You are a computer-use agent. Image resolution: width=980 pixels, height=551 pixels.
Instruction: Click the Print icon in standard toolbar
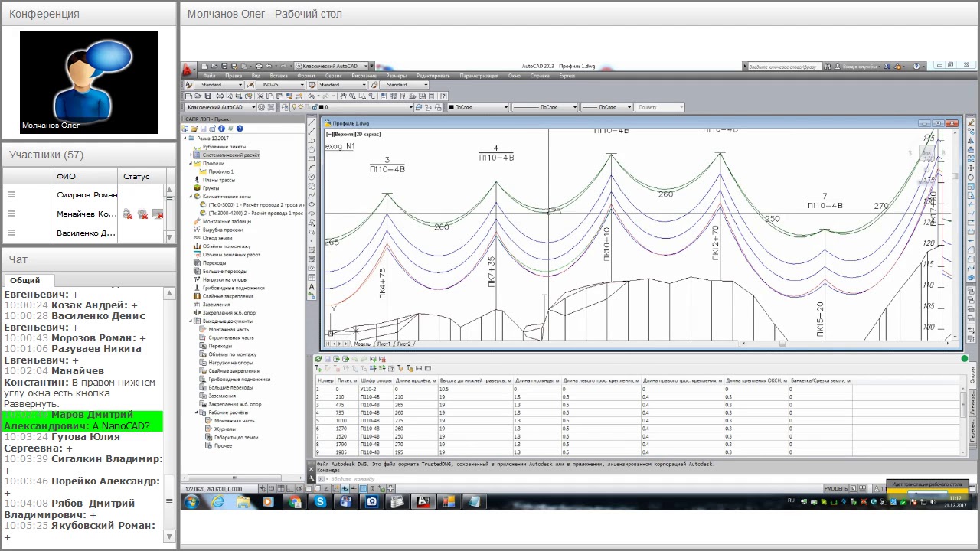[x=220, y=96]
